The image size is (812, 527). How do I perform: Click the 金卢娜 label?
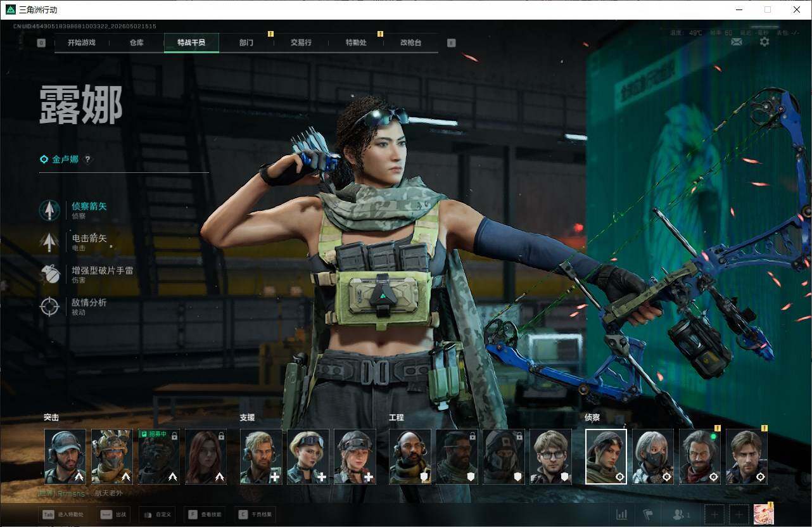coord(65,160)
